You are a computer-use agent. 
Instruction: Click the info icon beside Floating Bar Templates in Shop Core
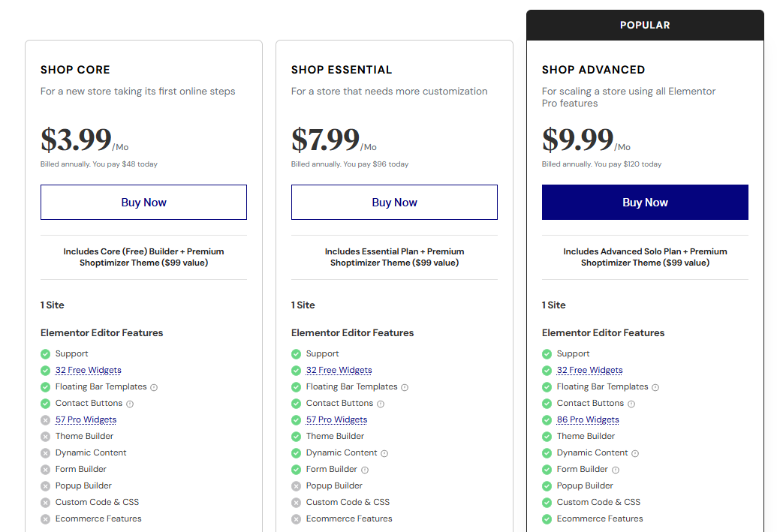155,386
